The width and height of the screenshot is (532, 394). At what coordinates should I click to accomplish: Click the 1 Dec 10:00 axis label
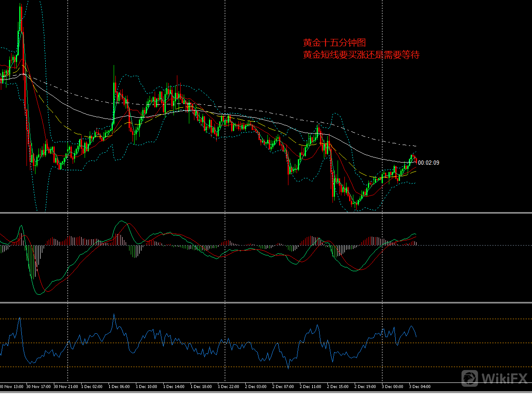(x=147, y=387)
